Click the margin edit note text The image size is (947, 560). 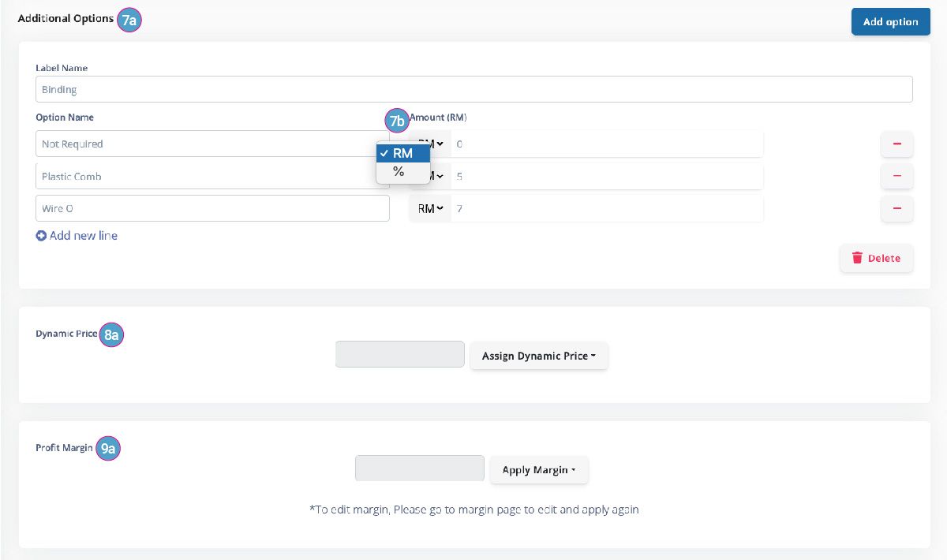pyautogui.click(x=474, y=510)
